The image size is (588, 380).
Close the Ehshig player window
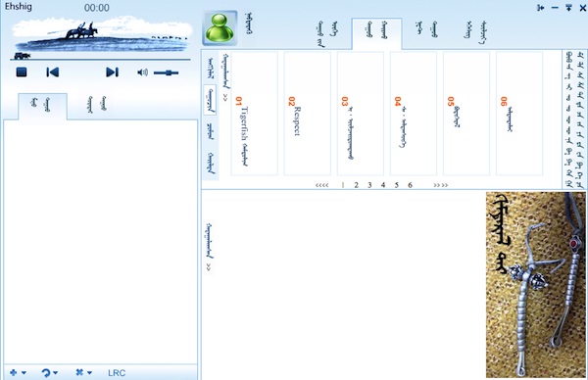click(x=583, y=8)
